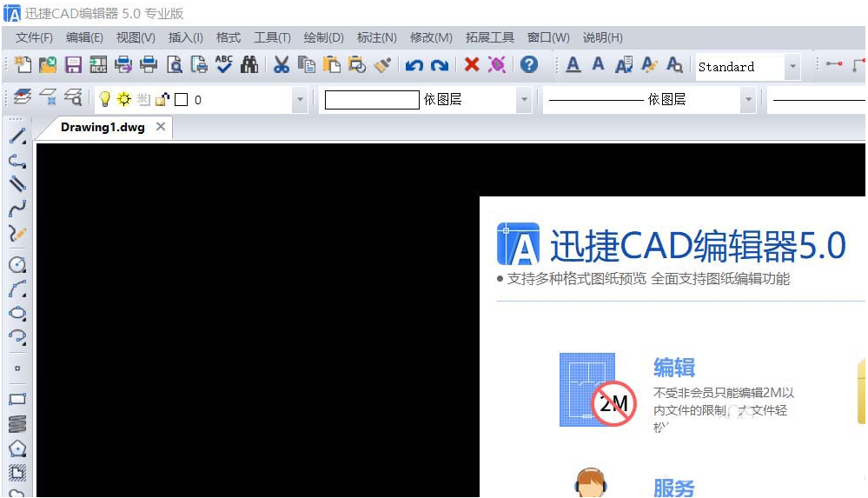
Task: Delete with the red X icon
Action: (x=472, y=65)
